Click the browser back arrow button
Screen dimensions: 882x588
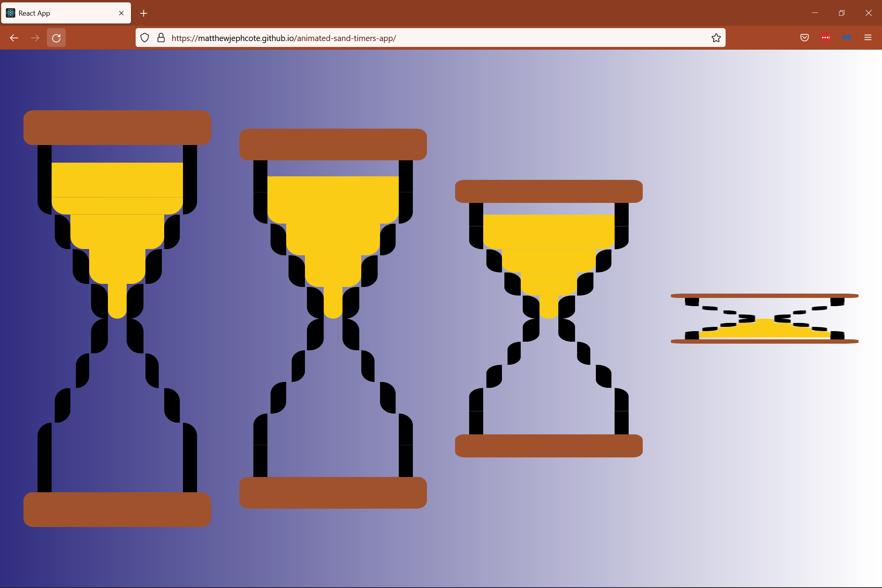[x=14, y=38]
